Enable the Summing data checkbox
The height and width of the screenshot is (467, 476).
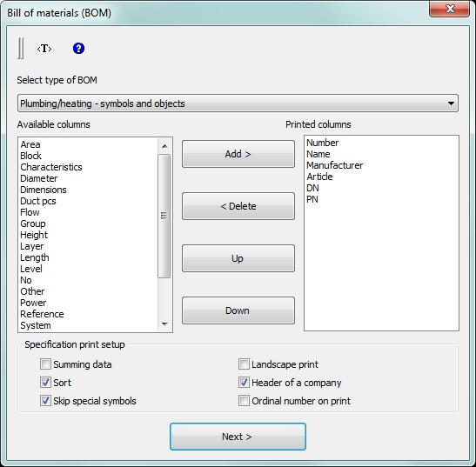tap(45, 364)
